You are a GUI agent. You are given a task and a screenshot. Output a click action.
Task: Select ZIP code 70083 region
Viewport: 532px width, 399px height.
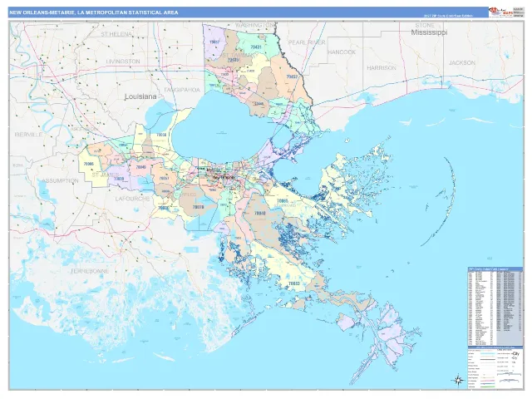point(294,283)
